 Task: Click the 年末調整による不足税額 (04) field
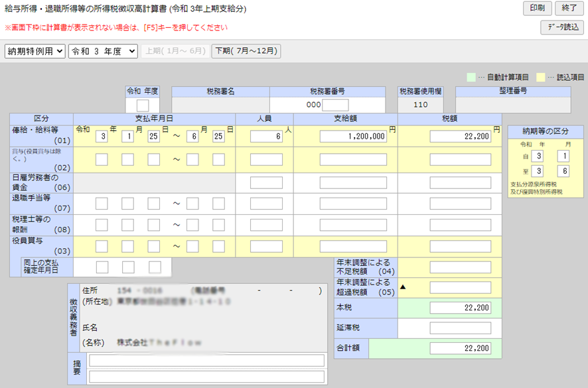(460, 267)
